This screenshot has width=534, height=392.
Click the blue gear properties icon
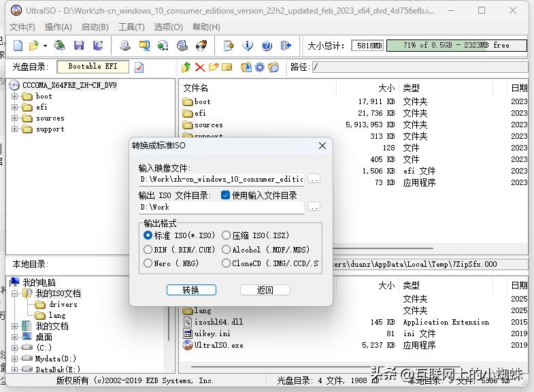click(x=259, y=67)
